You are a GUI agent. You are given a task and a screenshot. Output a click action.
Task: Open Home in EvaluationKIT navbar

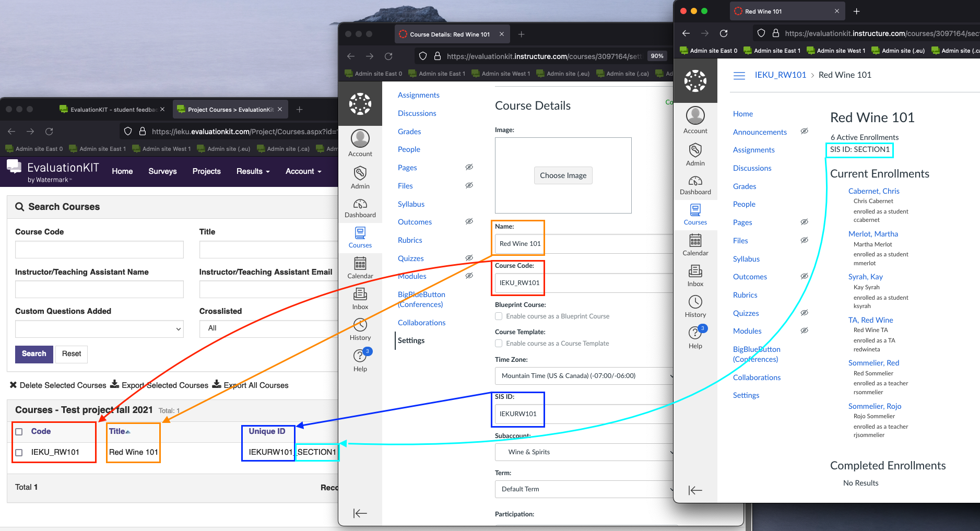pyautogui.click(x=122, y=171)
